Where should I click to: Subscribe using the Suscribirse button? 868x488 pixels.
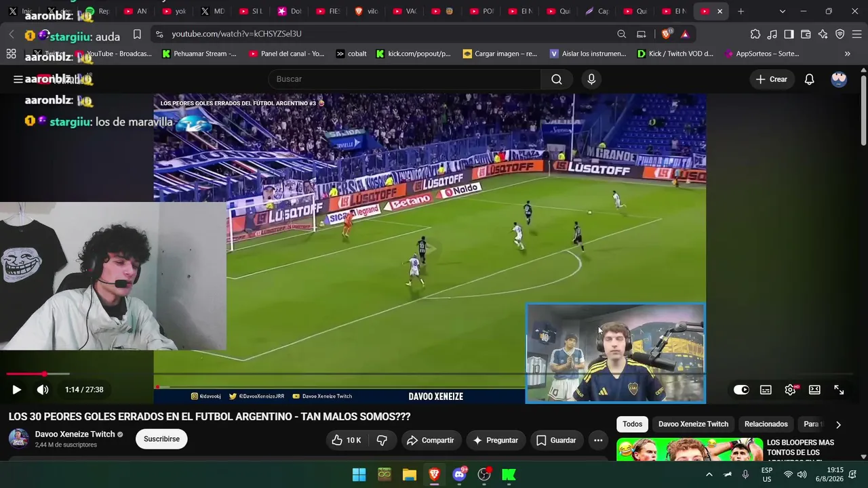[x=161, y=439]
